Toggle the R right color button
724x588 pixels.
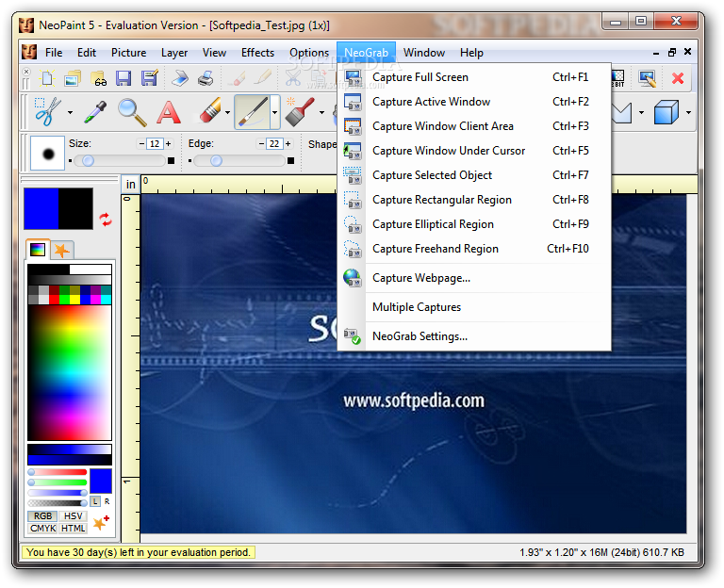click(x=107, y=501)
